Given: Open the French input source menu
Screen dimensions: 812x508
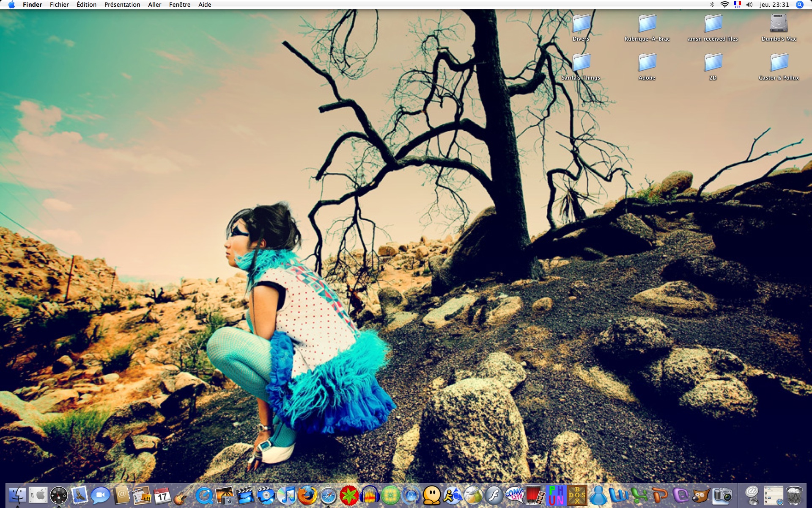Looking at the screenshot, I should point(737,5).
